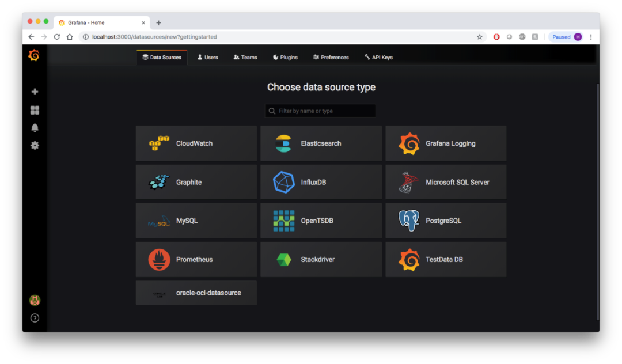
Task: Choose Graphite label text
Action: coord(189,183)
